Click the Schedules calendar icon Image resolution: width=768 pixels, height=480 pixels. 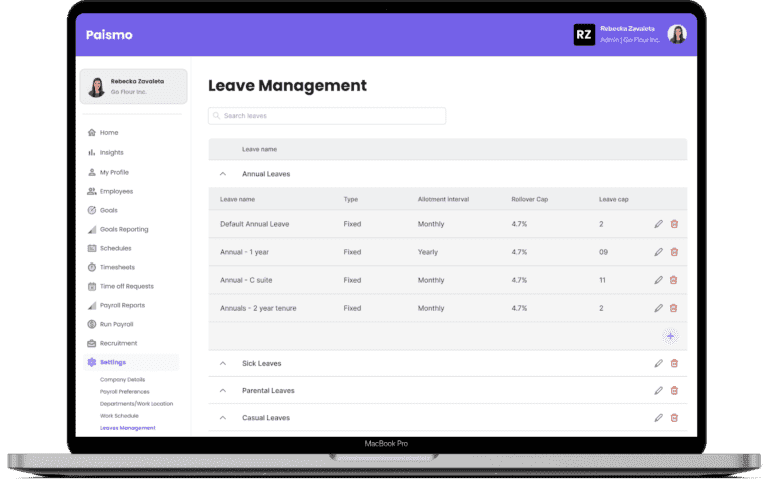92,248
